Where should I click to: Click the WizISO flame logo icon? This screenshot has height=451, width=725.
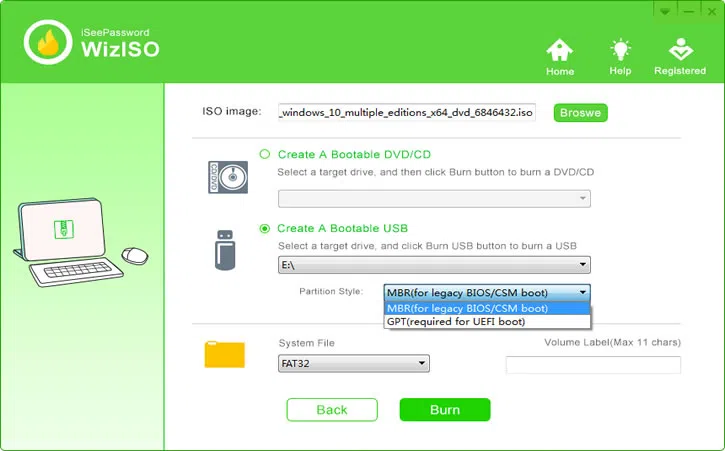tap(47, 41)
